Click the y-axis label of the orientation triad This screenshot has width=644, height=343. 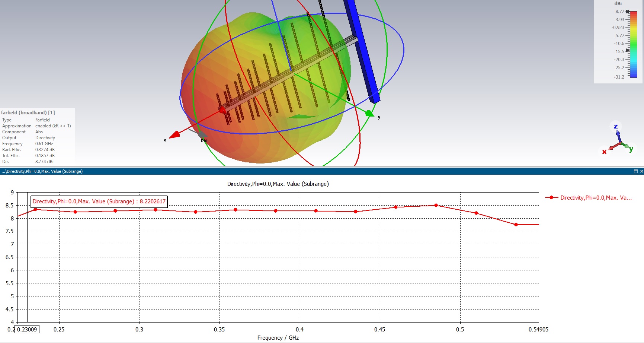631,149
